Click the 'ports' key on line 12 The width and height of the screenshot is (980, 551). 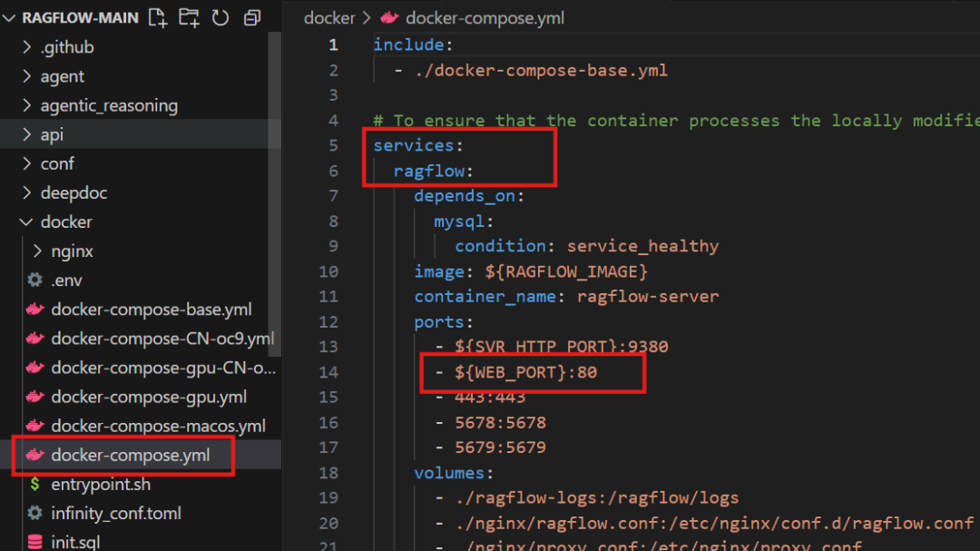pos(439,322)
